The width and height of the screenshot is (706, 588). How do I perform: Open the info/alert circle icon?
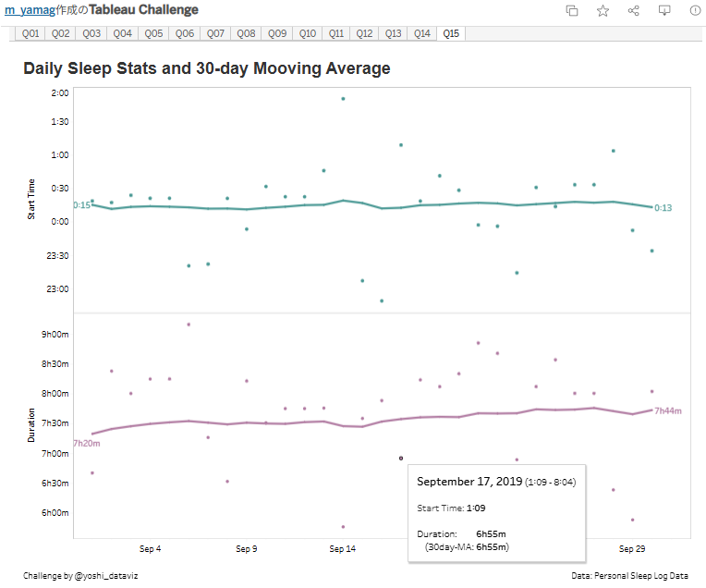point(695,10)
